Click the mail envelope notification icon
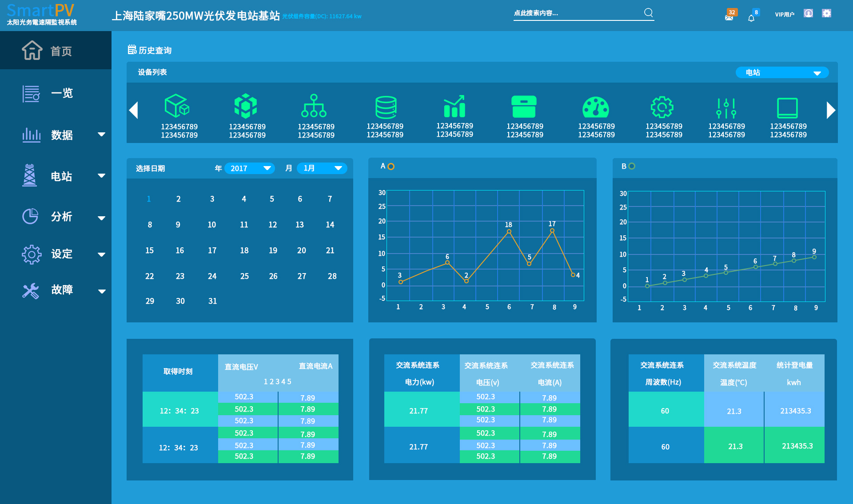This screenshot has width=853, height=504. (729, 17)
